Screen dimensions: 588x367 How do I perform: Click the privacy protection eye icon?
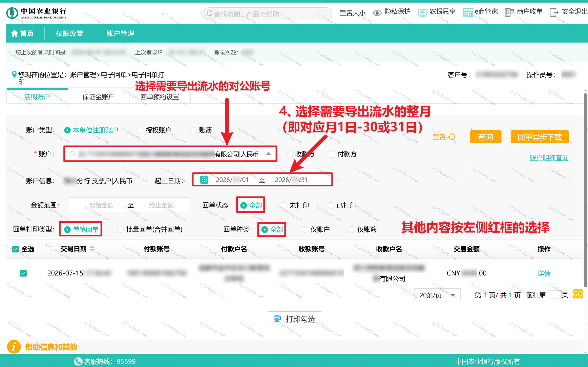(x=377, y=13)
